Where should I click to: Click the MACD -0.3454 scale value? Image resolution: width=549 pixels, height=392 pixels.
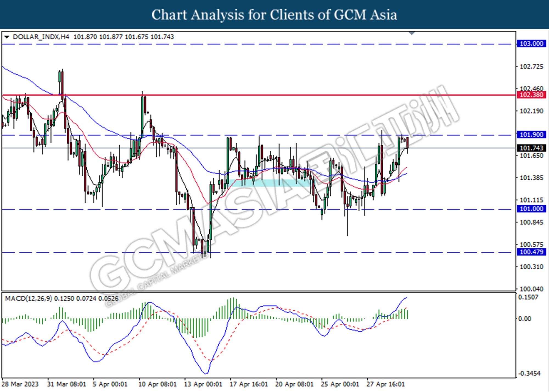coord(529,373)
